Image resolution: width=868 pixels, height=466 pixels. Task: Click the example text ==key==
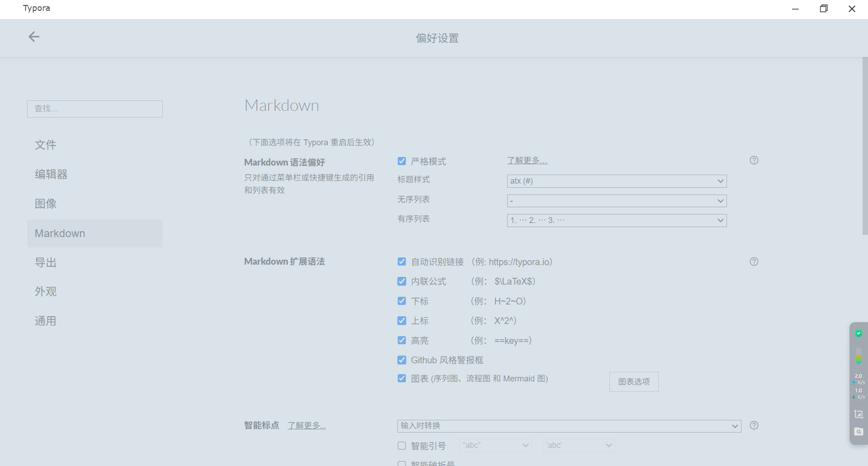(x=511, y=341)
